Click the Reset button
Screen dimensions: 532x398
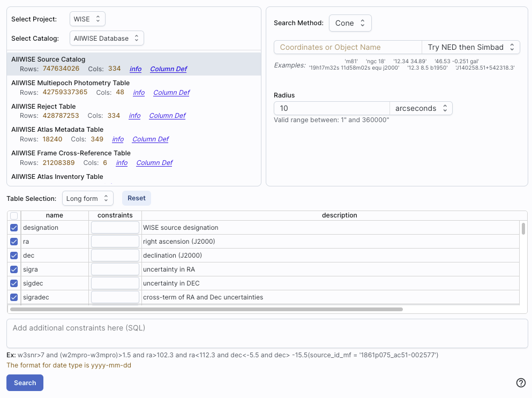tap(137, 198)
